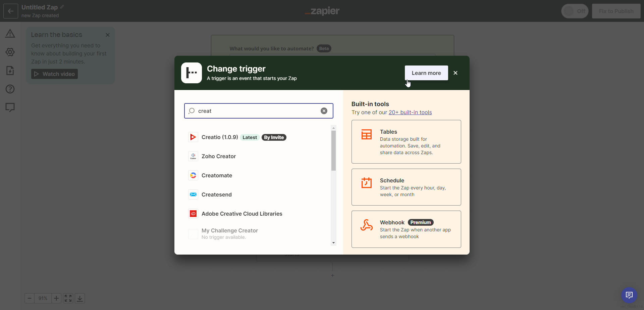Click the scrollbar up arrow
Screen dimensions: 644x310
[x=333, y=128]
